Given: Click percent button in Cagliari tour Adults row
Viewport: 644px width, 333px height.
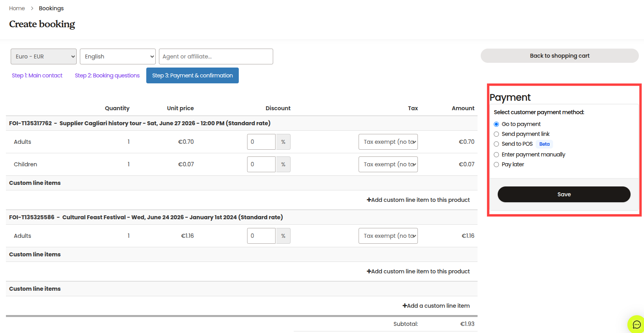Looking at the screenshot, I should (283, 142).
